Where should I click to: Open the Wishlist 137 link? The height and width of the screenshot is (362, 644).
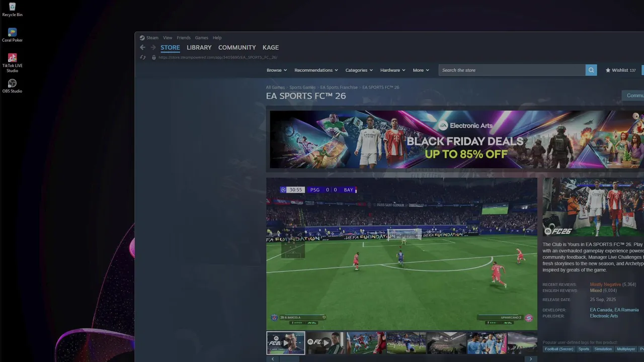(x=621, y=70)
